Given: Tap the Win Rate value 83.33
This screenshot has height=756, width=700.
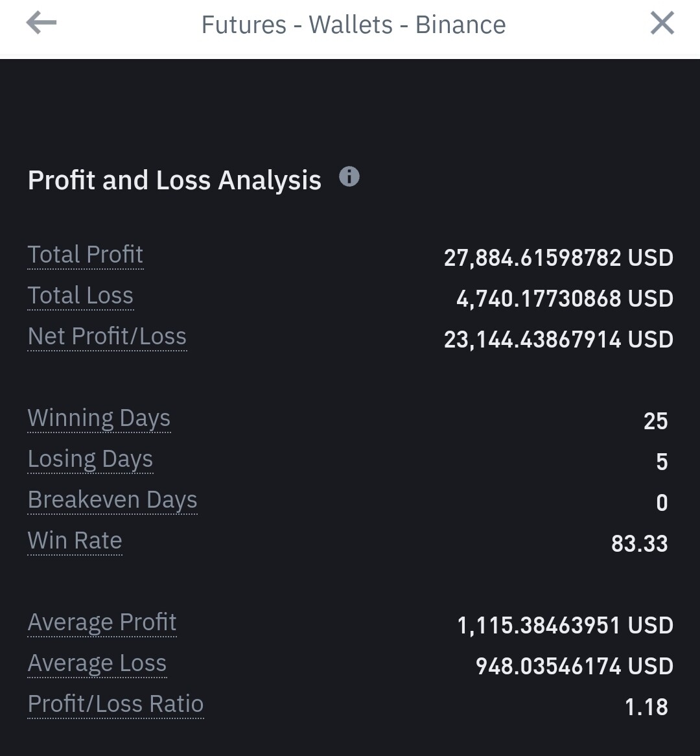Looking at the screenshot, I should [639, 543].
